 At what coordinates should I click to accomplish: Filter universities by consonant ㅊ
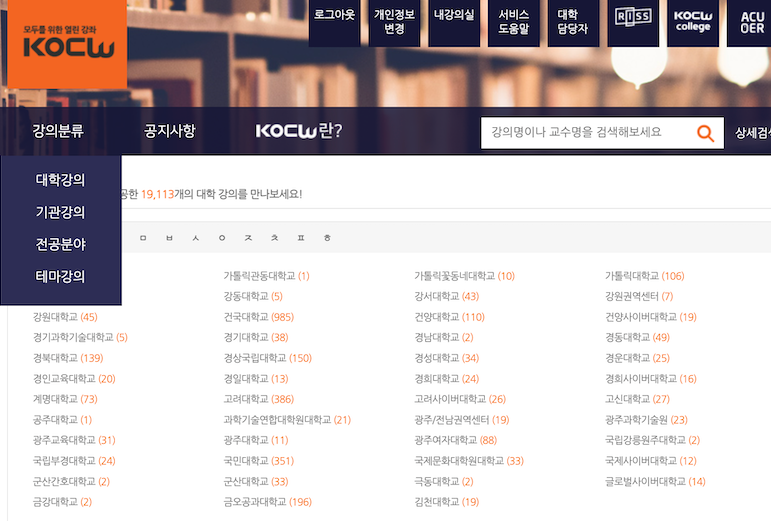click(275, 238)
